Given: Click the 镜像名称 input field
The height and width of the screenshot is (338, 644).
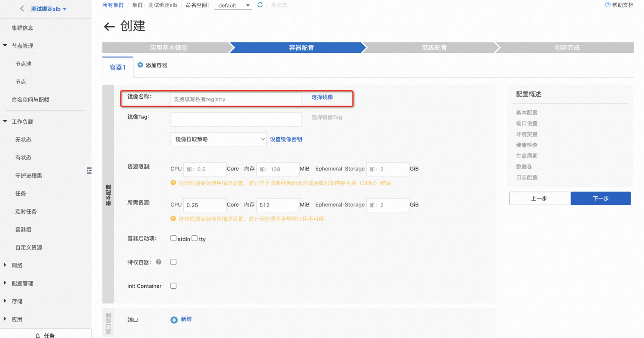Looking at the screenshot, I should click(236, 99).
